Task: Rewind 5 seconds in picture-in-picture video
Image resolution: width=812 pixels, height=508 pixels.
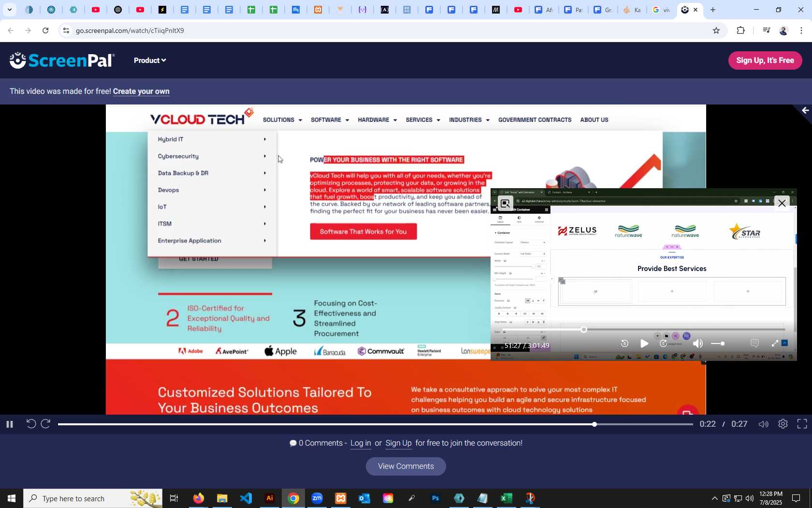Action: (624, 344)
